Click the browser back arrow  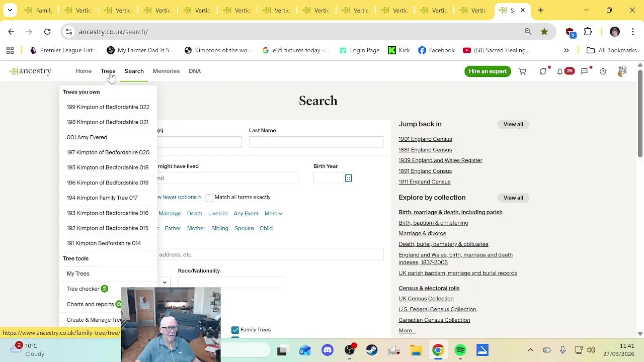[x=11, y=32]
